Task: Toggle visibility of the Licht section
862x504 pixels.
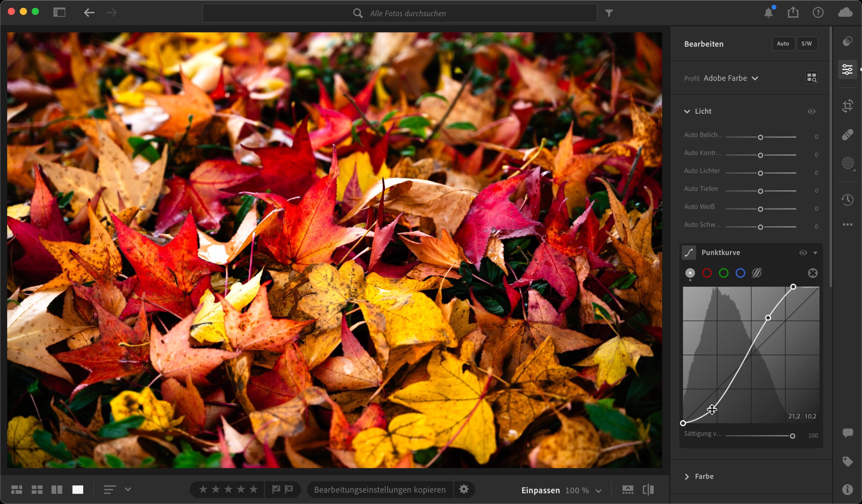Action: point(811,111)
